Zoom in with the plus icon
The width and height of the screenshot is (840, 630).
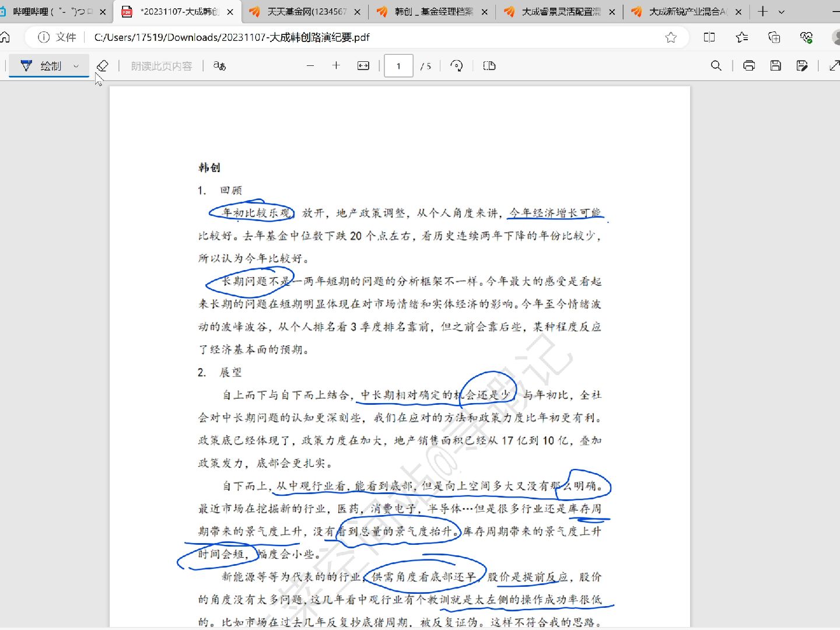pos(336,66)
